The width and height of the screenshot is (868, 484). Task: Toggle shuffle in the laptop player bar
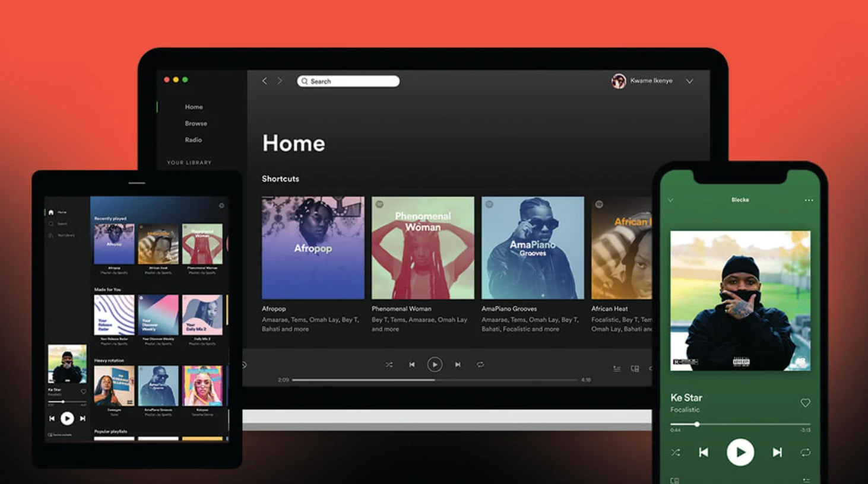[x=389, y=364]
